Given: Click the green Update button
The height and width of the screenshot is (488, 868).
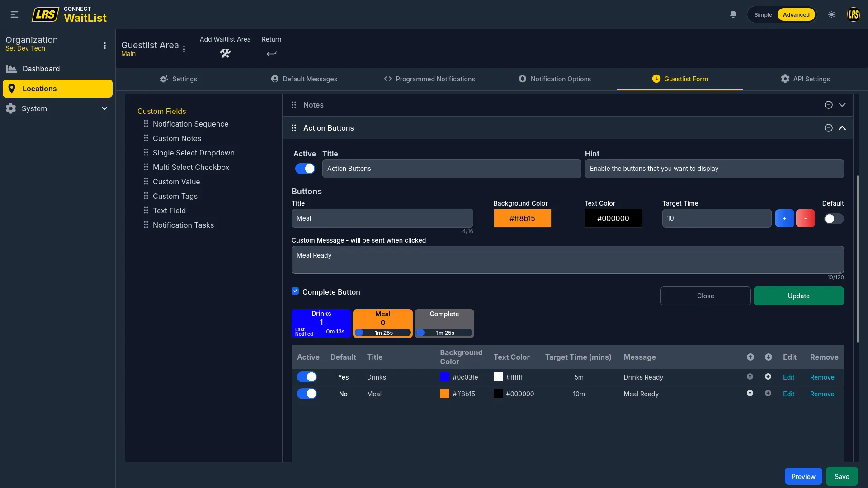Looking at the screenshot, I should (x=798, y=296).
